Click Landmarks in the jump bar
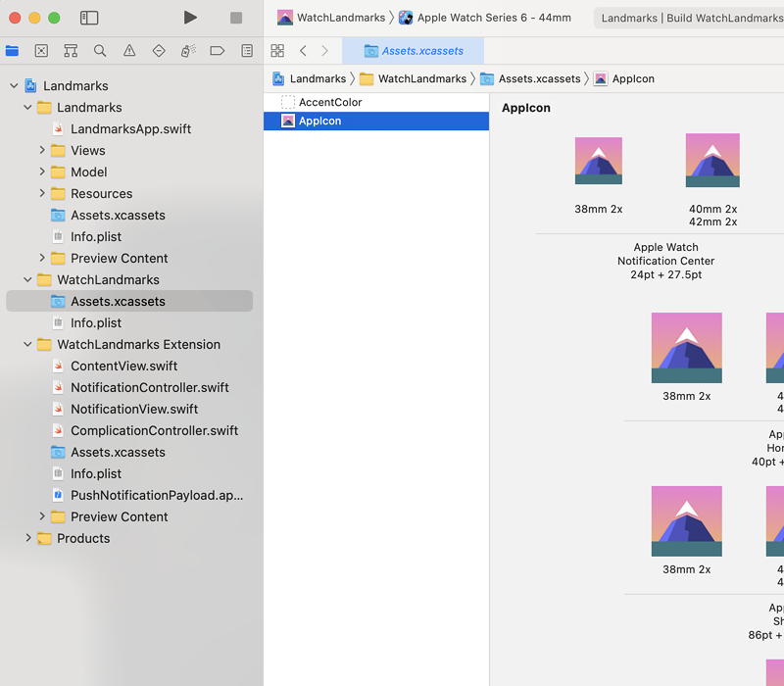 [x=310, y=78]
